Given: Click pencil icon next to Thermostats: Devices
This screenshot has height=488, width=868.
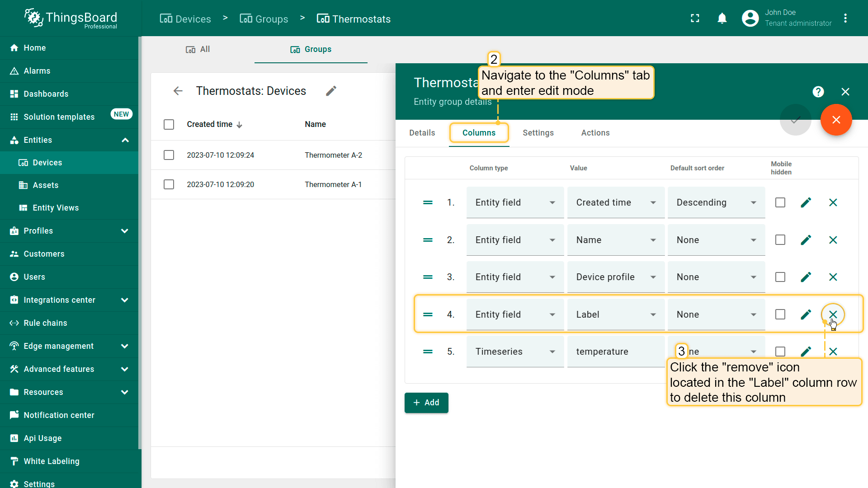Looking at the screenshot, I should pos(331,91).
